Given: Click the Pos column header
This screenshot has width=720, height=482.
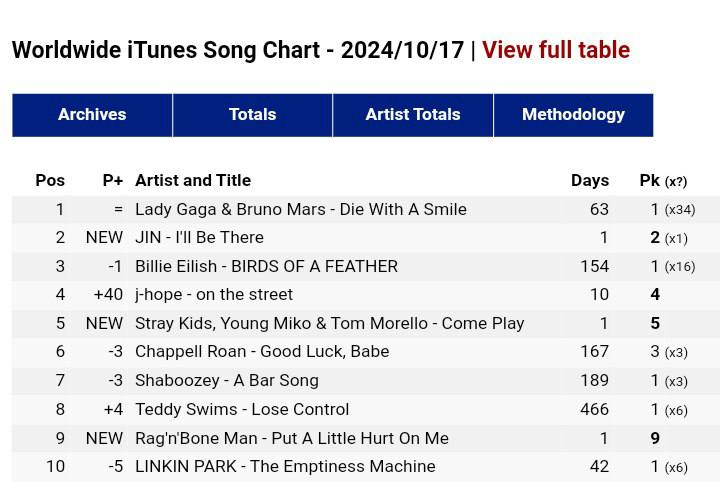Looking at the screenshot, I should click(50, 181).
